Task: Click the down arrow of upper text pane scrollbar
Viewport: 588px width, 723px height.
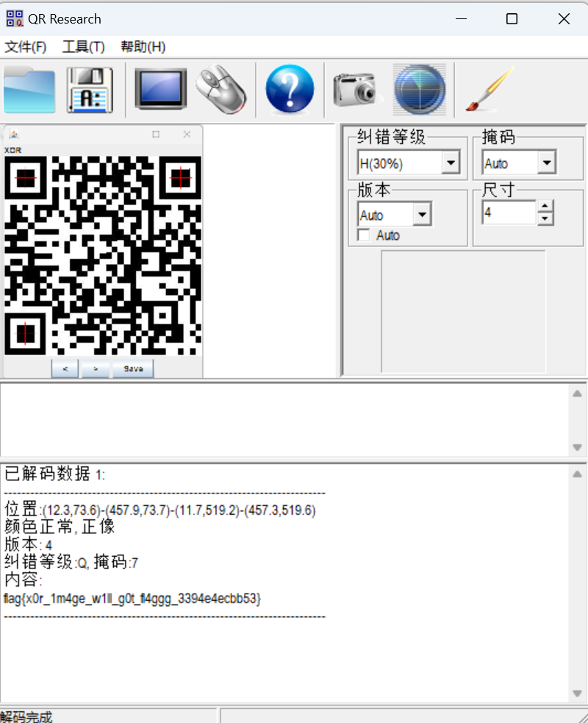Action: click(x=577, y=447)
